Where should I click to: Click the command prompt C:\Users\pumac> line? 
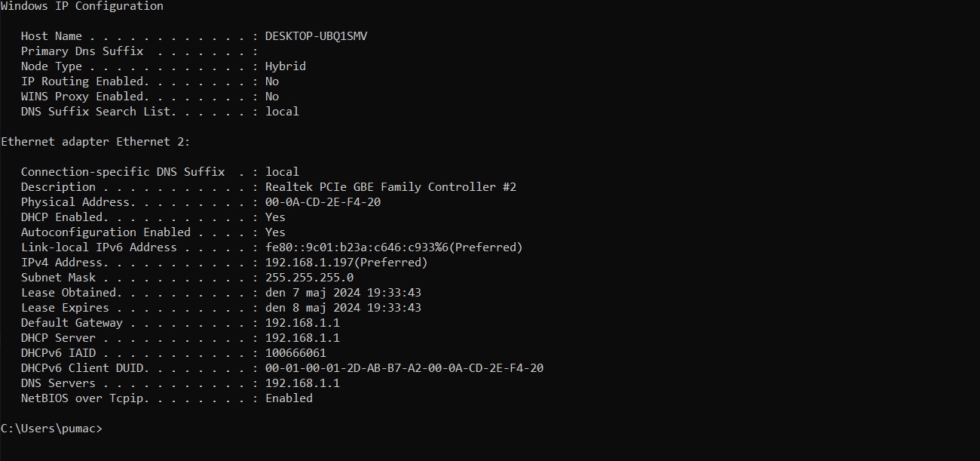[51, 429]
